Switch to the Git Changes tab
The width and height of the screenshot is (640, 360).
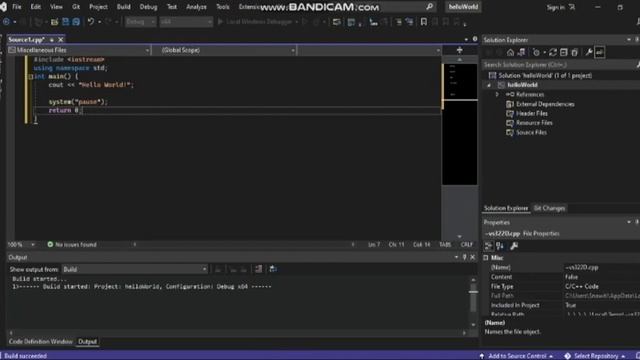click(x=549, y=208)
